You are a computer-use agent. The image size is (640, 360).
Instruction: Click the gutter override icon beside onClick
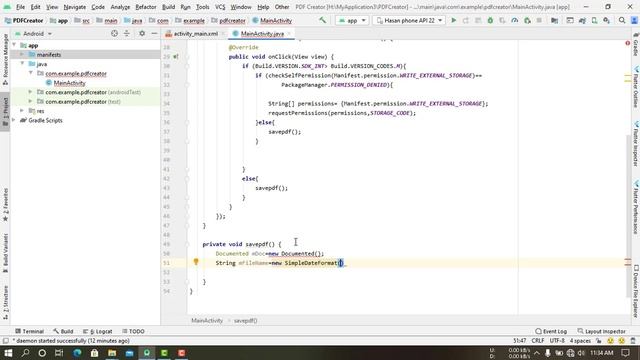(176, 57)
